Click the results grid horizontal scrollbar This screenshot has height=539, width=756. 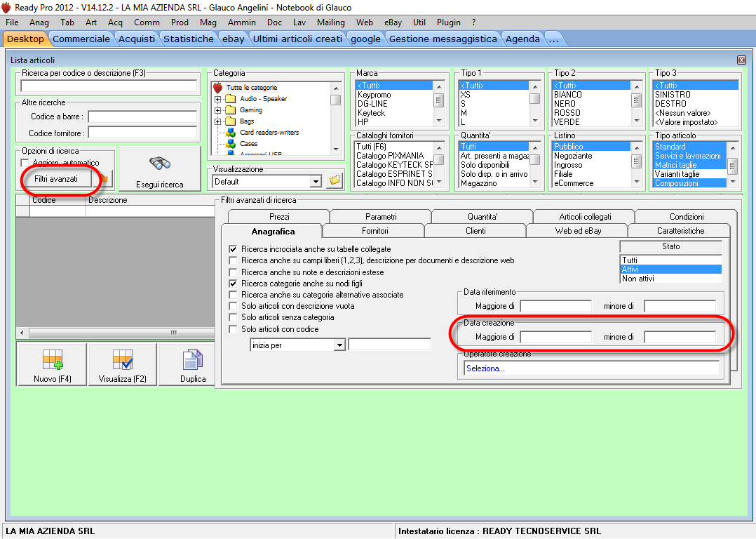[116, 333]
